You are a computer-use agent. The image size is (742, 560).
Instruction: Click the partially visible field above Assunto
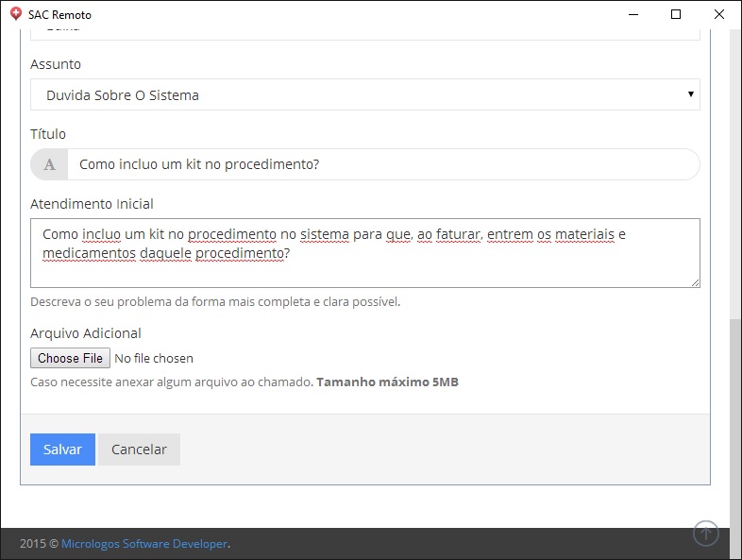[364, 33]
